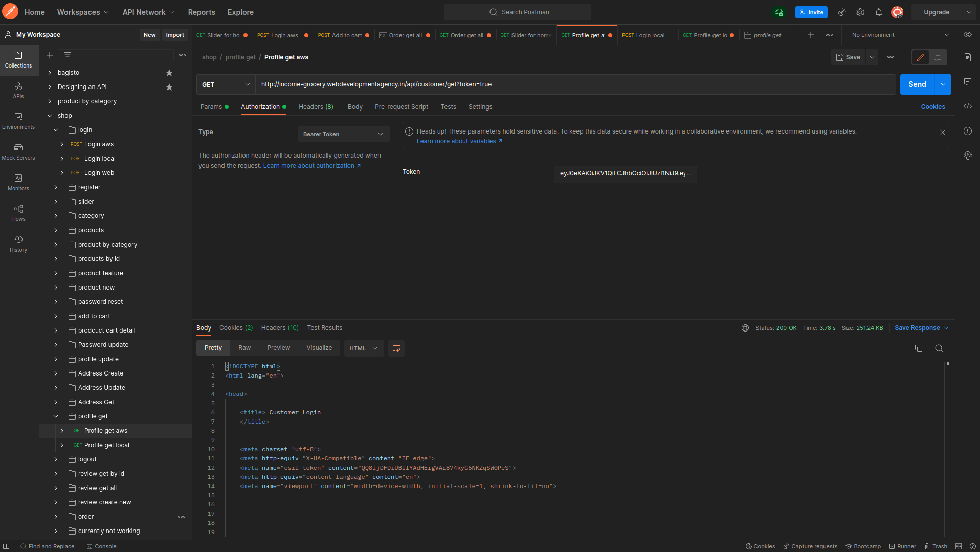Image resolution: width=980 pixels, height=552 pixels.
Task: Open the Send options dropdown arrow
Action: pos(943,84)
